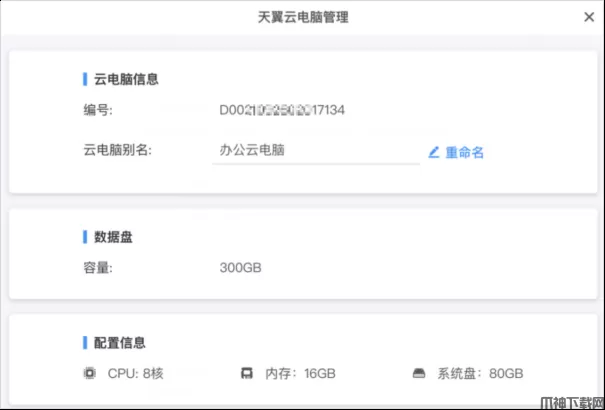Viewport: 605px width, 410px height.
Task: Select the 编号 serial number value
Action: click(x=282, y=110)
